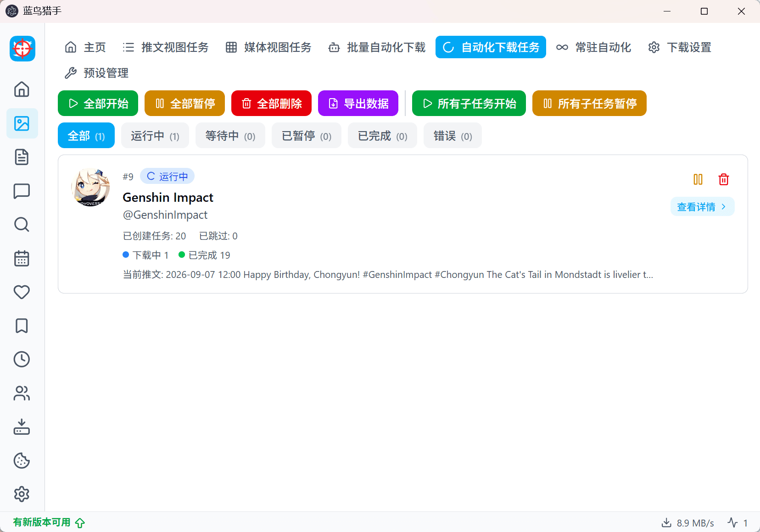Click the Genshin Impact avatar thumbnail
760x532 pixels.
(90, 187)
